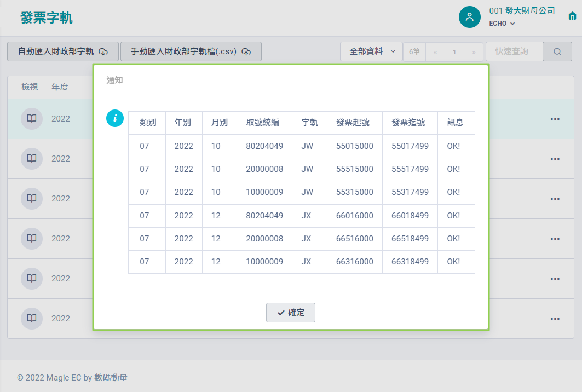The height and width of the screenshot is (392, 582).
Task: Click the blue info icon in notification
Action: click(114, 118)
